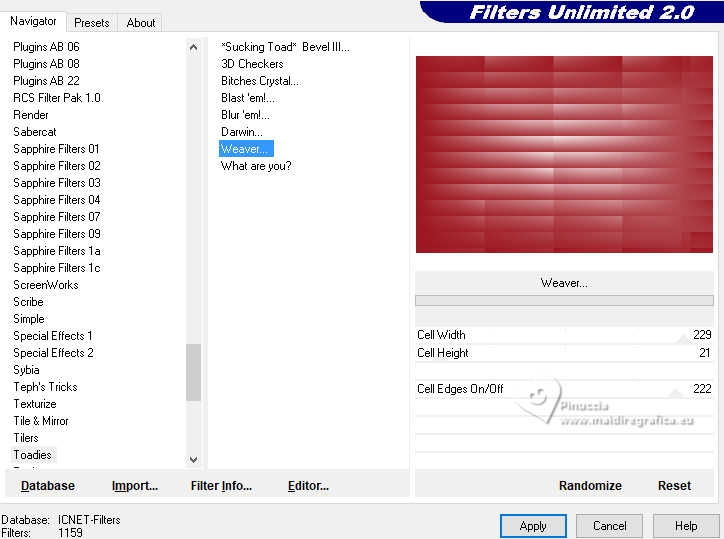
Task: Switch to the Presets tab
Action: pos(91,23)
